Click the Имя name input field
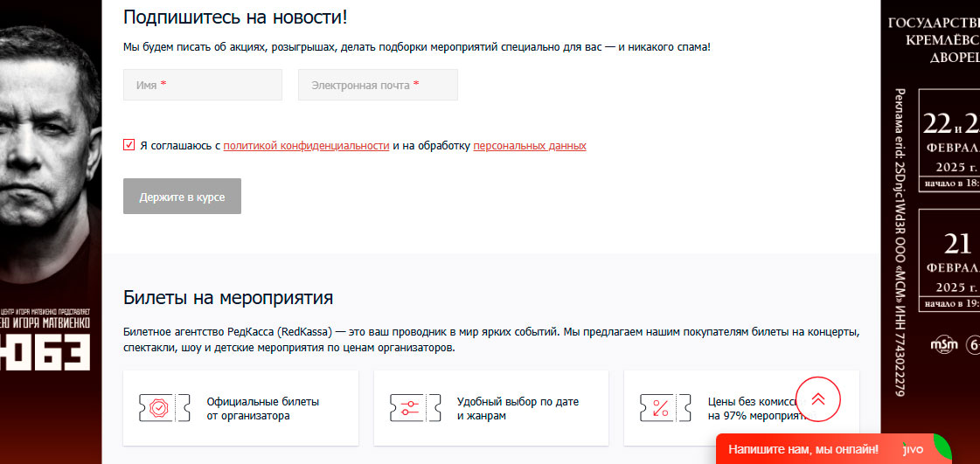The width and height of the screenshot is (980, 464). [x=203, y=85]
